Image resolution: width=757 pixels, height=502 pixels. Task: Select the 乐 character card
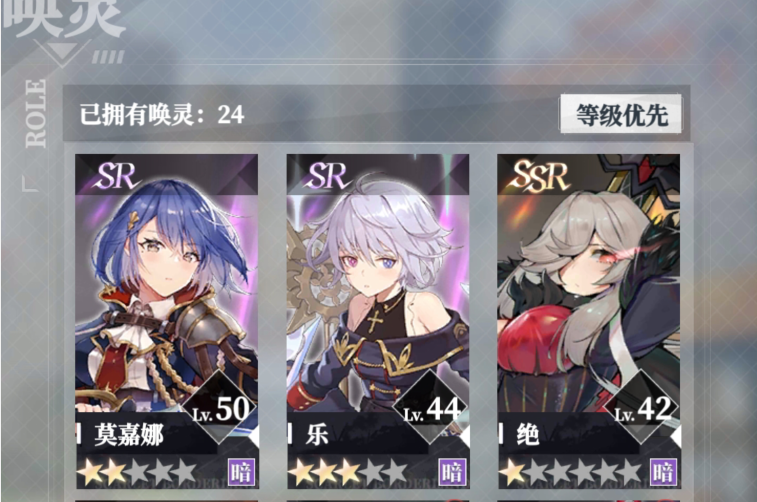click(x=378, y=321)
